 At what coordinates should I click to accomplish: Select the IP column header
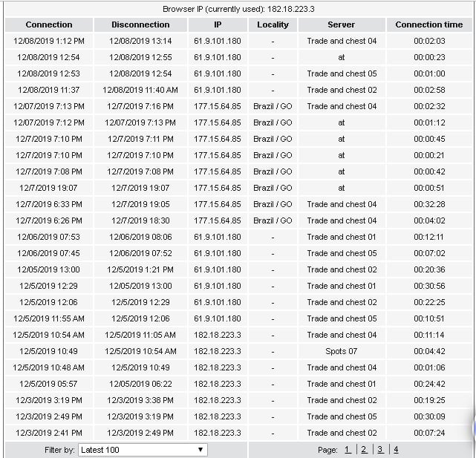pyautogui.click(x=218, y=24)
